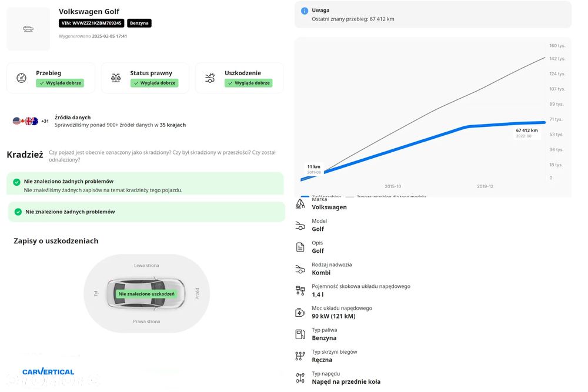Screen dimensions: 588x392
Task: Click the 142 tys. y-axis label
Action: pyautogui.click(x=557, y=59)
